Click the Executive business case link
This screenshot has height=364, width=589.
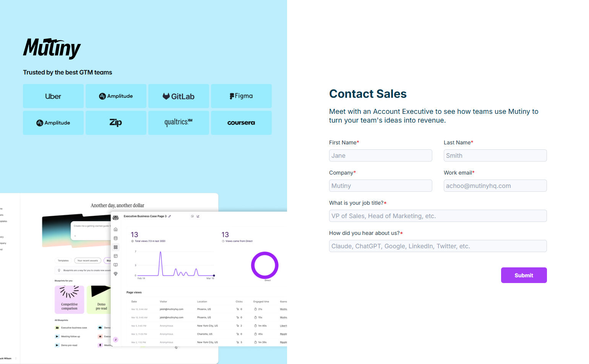coord(74,328)
